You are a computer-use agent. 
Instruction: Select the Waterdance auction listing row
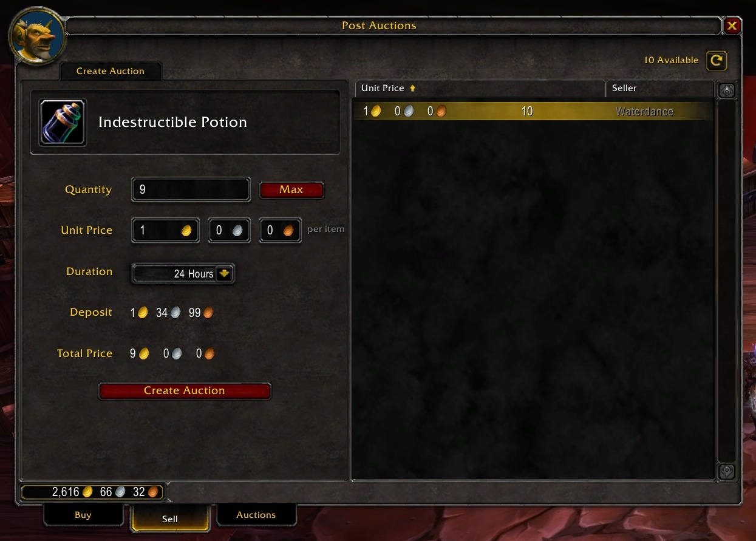tap(533, 111)
